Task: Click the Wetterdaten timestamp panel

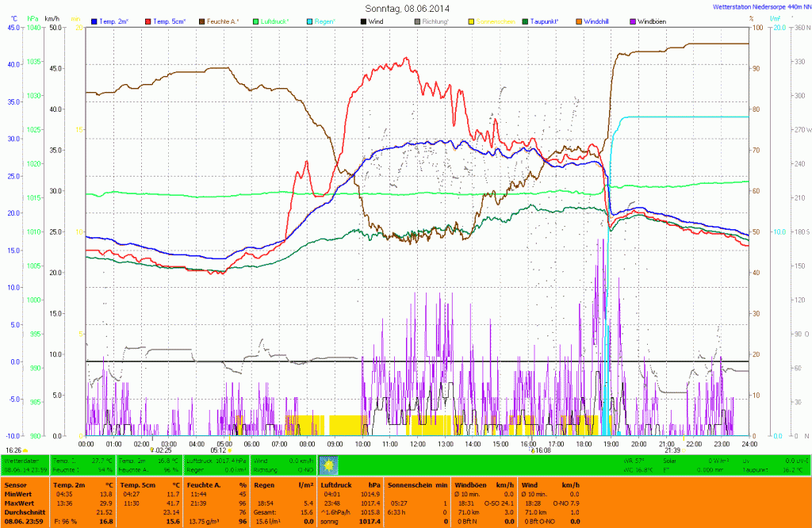Action: pos(25,465)
